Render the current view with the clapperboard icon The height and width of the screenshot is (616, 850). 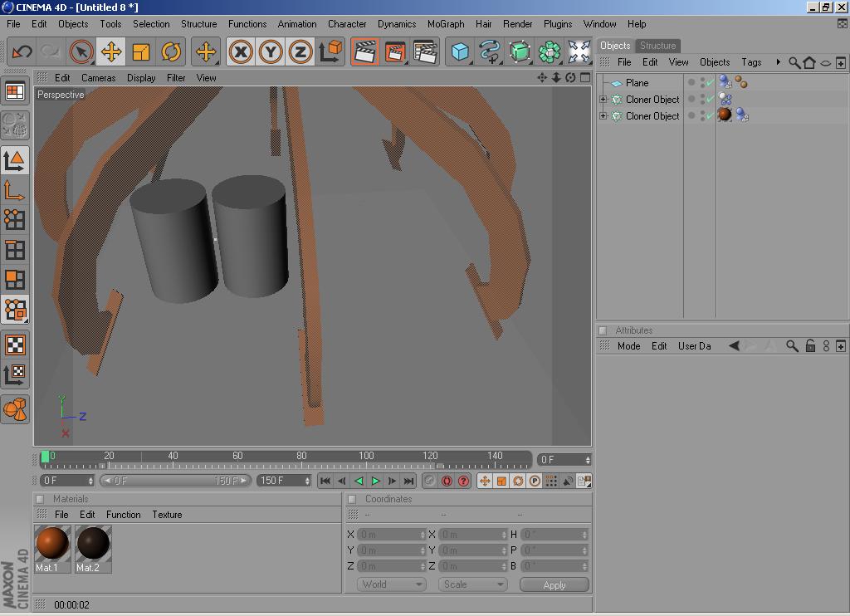[364, 52]
